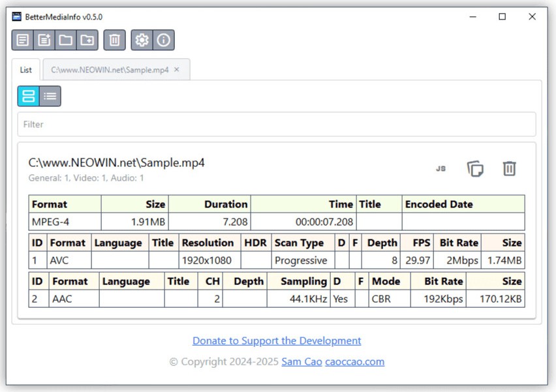Click the add file icon with plus
556x392 pixels.
click(x=44, y=40)
